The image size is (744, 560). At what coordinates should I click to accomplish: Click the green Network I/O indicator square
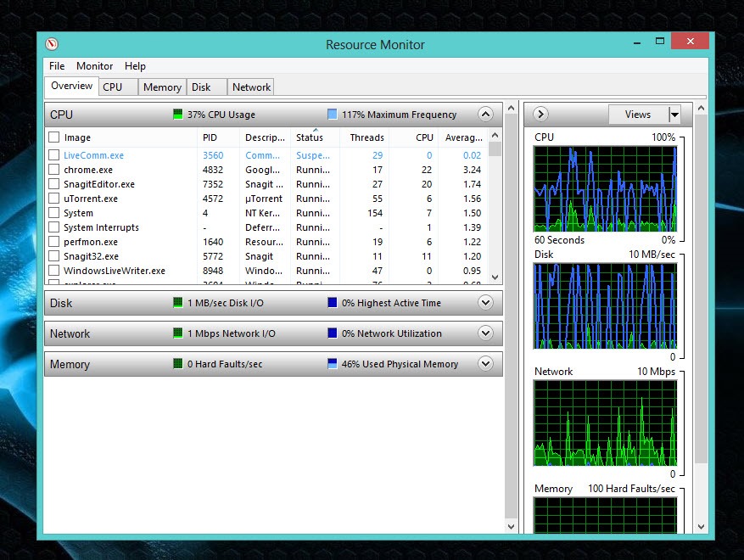178,333
